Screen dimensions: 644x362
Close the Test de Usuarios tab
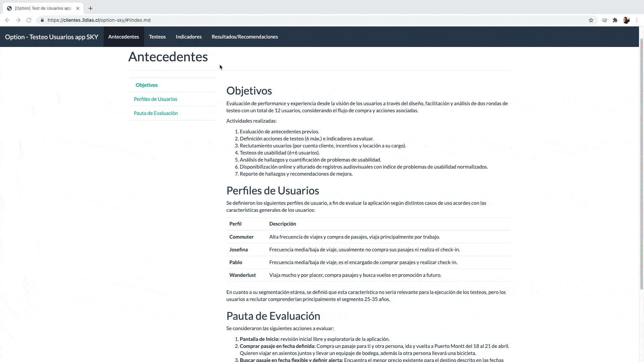pyautogui.click(x=78, y=8)
